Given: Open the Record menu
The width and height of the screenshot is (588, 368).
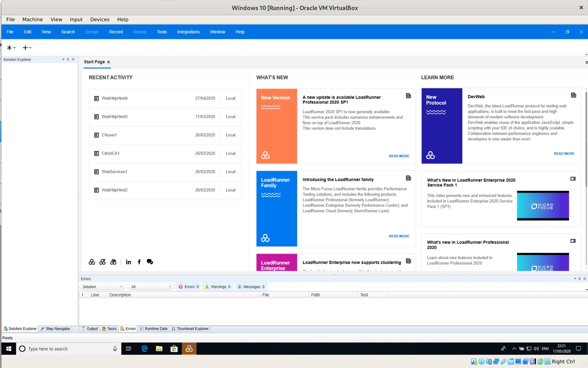Looking at the screenshot, I should 116,32.
